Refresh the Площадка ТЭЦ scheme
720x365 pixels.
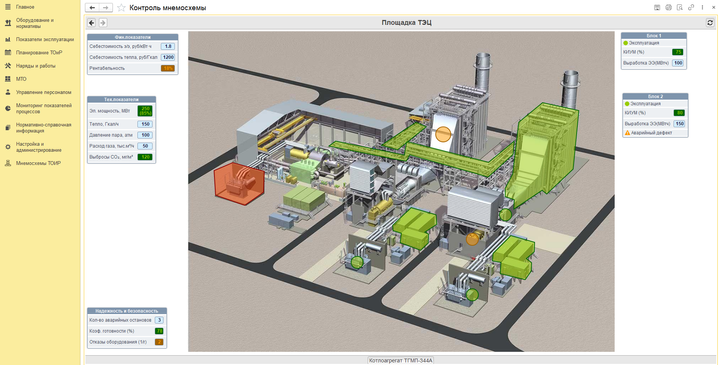(x=710, y=22)
